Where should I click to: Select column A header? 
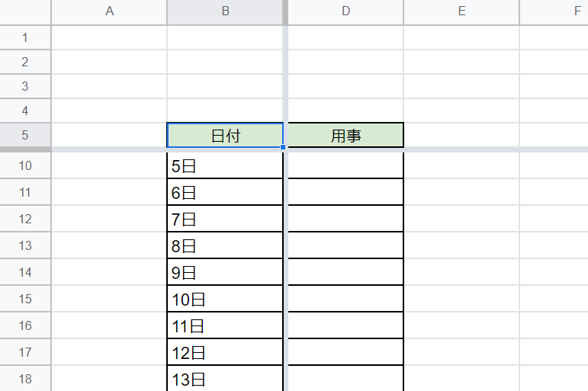tap(109, 11)
